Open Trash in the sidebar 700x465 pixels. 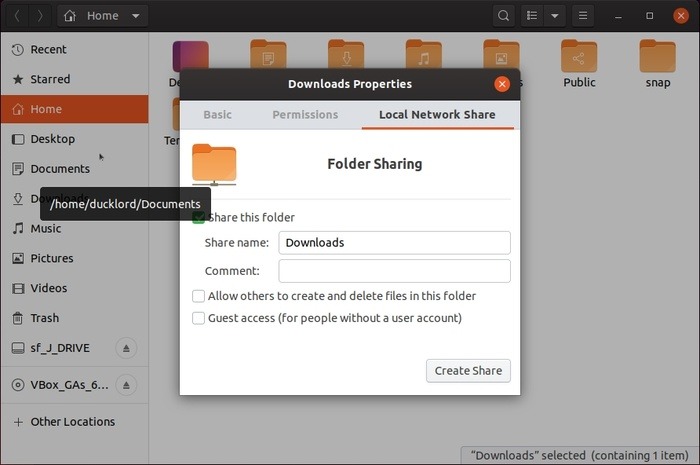[x=75, y=318]
